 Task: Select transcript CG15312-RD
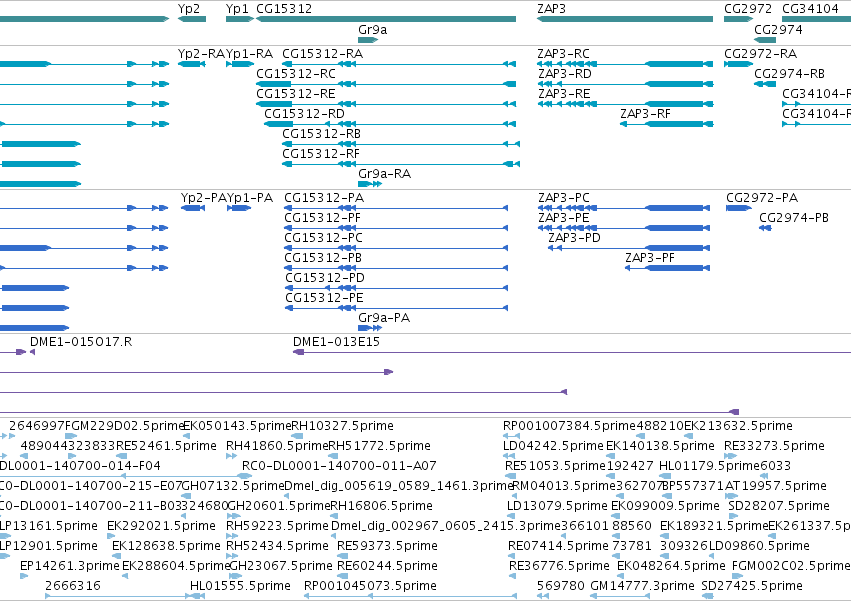(304, 113)
